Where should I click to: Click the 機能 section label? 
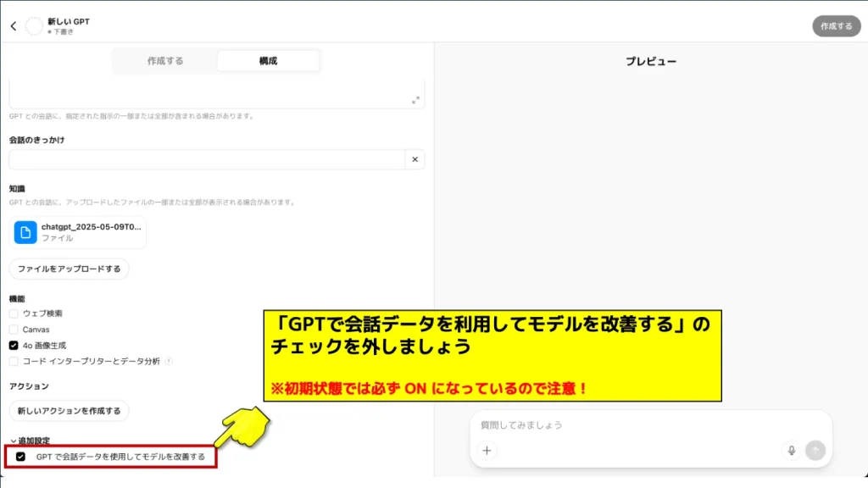17,299
